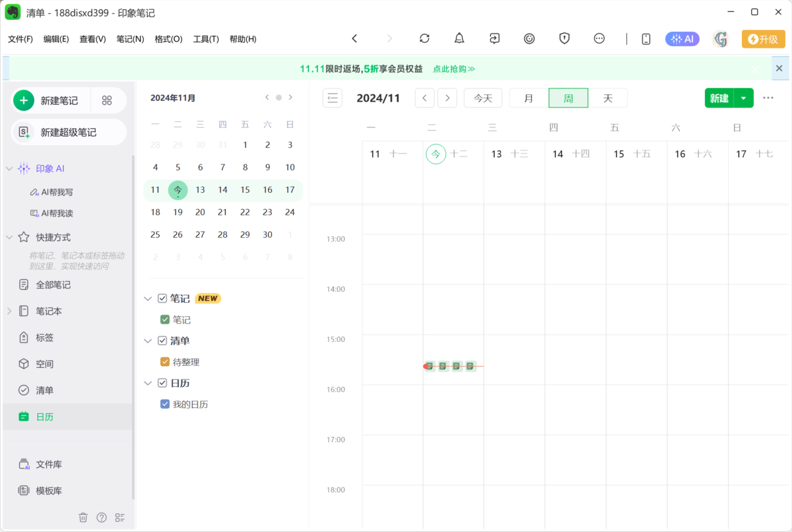Click the orange 升级 upgrade button
Screen dimensions: 792x532
pyautogui.click(x=764, y=39)
